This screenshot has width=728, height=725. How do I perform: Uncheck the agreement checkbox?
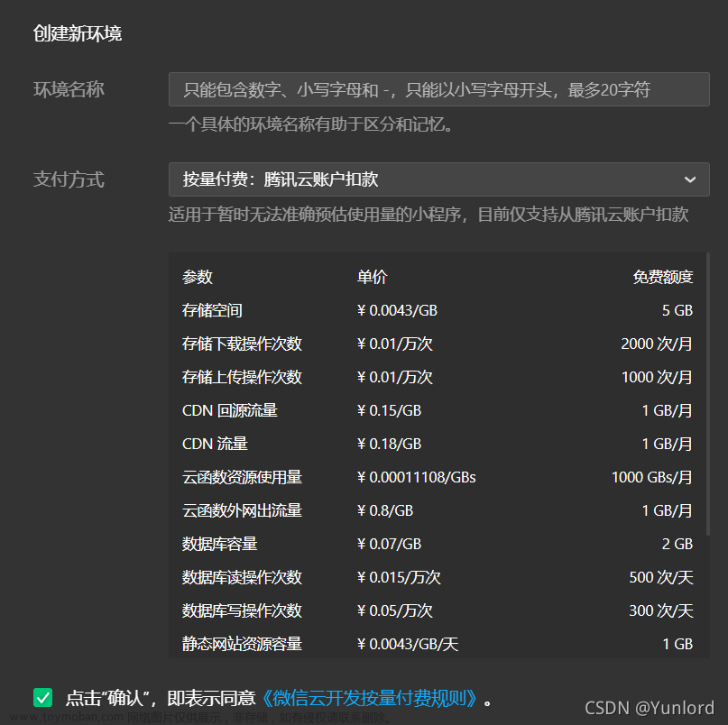[x=42, y=698]
